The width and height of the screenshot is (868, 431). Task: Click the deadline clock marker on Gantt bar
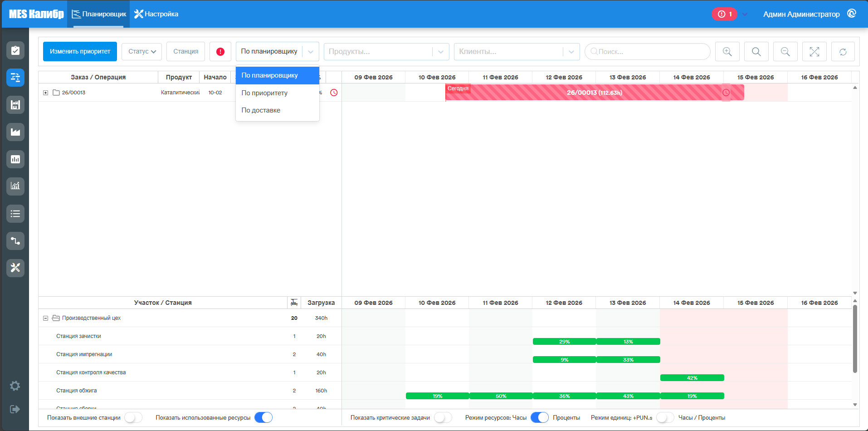[x=726, y=93]
